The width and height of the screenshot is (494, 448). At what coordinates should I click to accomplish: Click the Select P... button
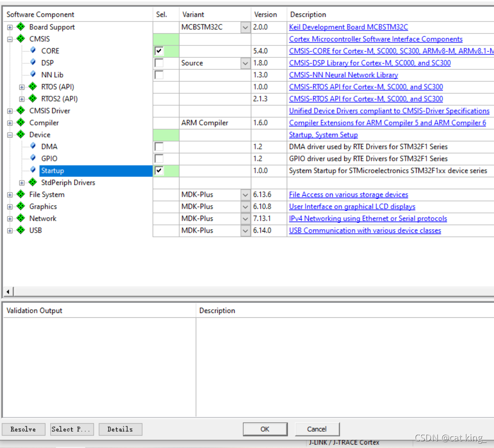click(x=72, y=429)
